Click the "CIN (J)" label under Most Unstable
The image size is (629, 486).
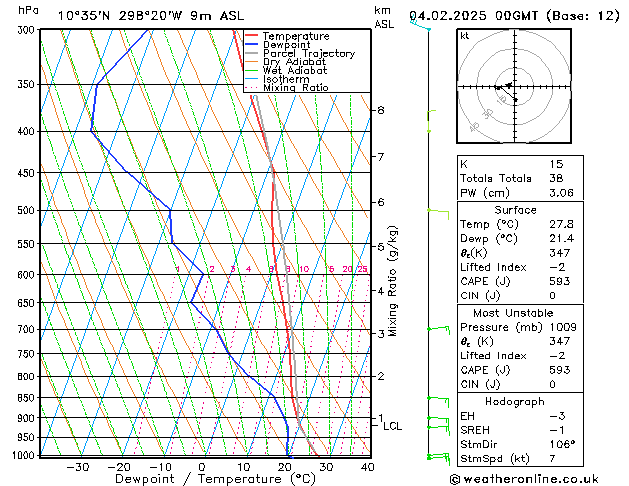pyautogui.click(x=480, y=384)
